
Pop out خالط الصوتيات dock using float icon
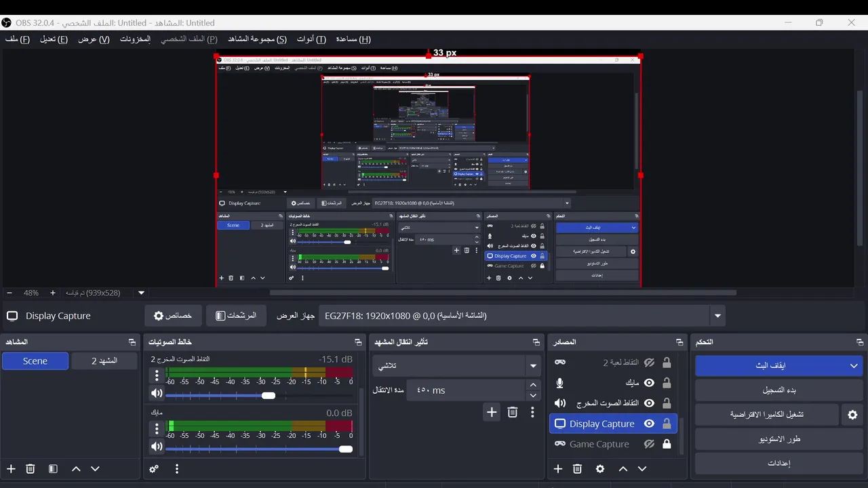coord(358,342)
